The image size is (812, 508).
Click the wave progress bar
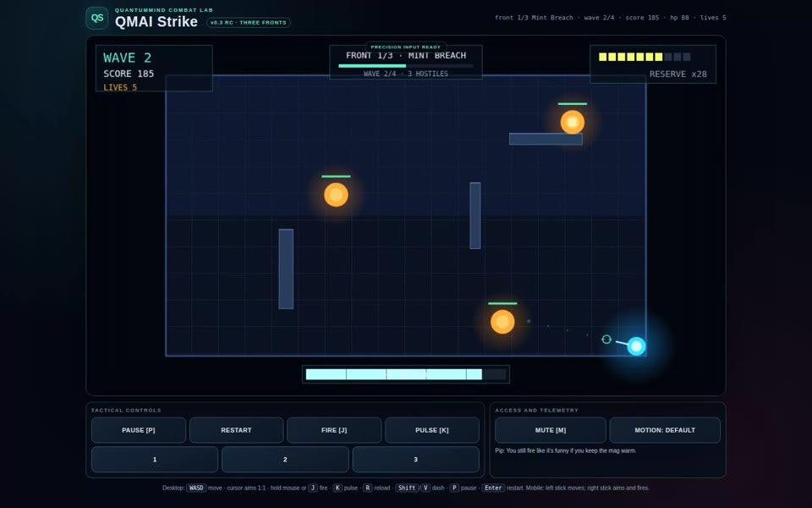click(406, 66)
